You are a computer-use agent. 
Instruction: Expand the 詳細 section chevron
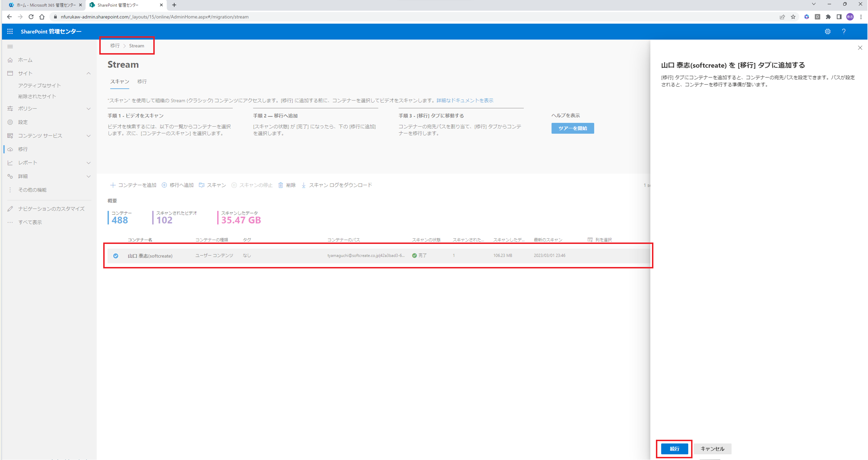(89, 176)
